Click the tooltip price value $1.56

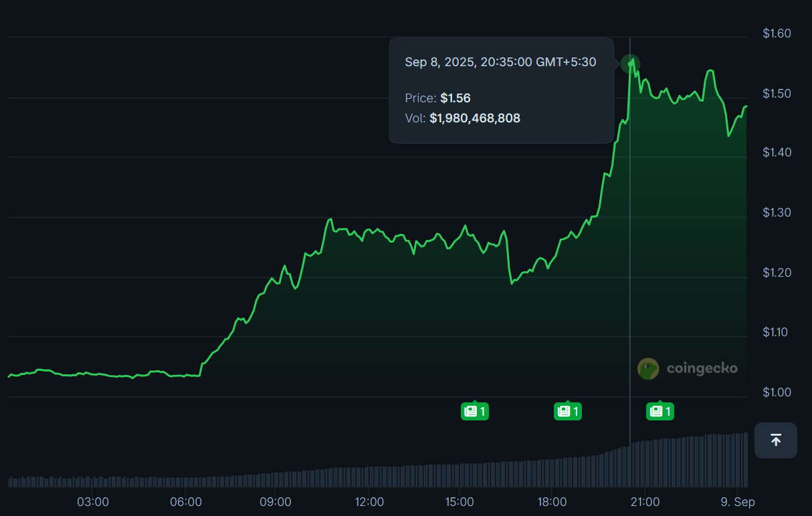tap(455, 98)
